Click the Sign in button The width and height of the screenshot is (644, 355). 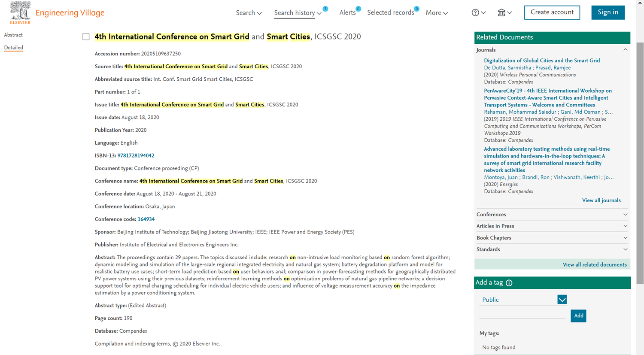[x=608, y=12]
